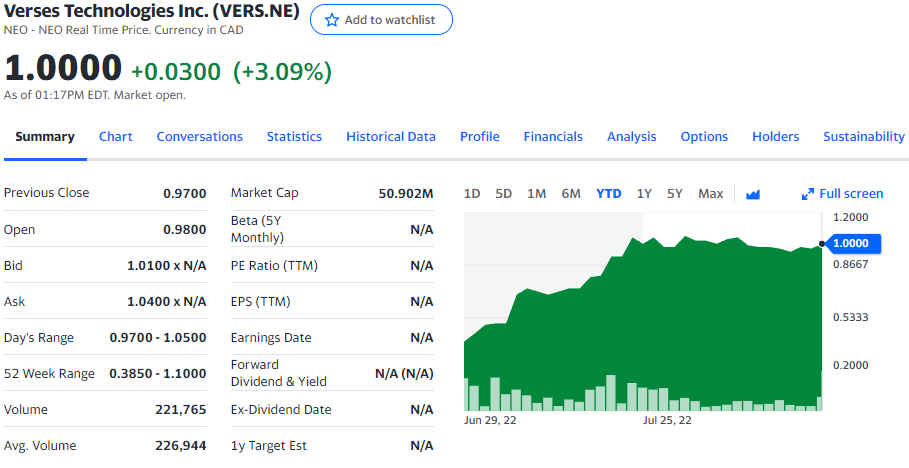
Task: Click the Beta (5Y Monthly) label
Action: pos(257,229)
